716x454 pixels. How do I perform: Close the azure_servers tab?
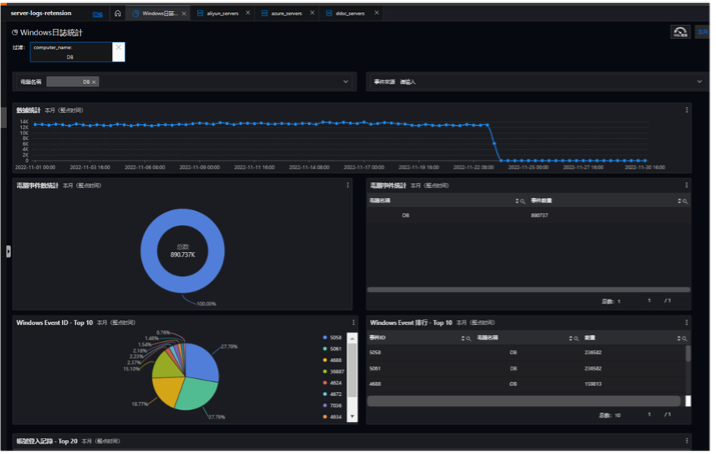[x=312, y=13]
